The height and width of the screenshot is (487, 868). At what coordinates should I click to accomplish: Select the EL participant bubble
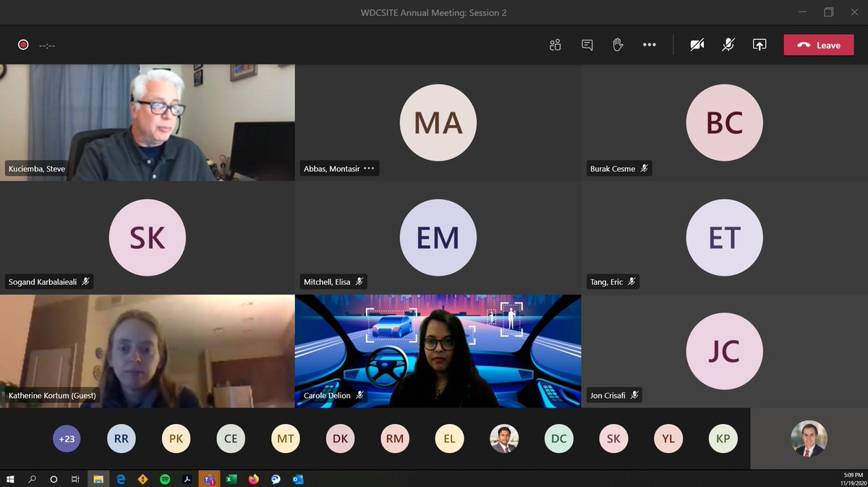click(x=449, y=439)
